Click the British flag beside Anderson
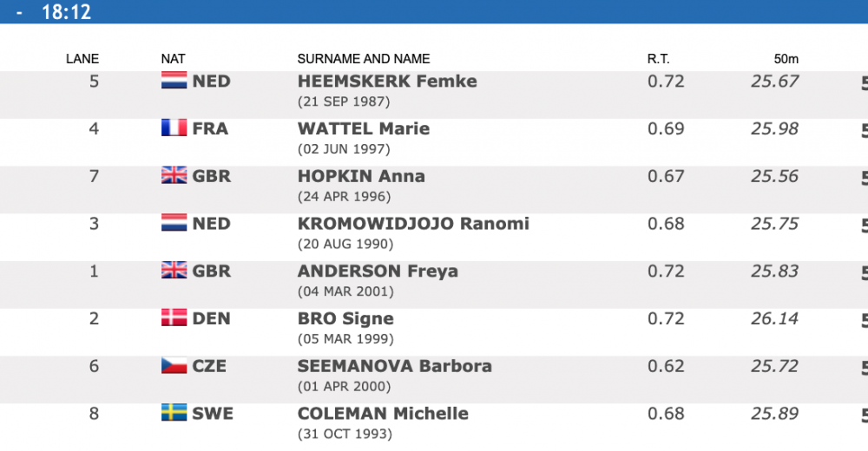The height and width of the screenshot is (451, 868). coord(174,271)
